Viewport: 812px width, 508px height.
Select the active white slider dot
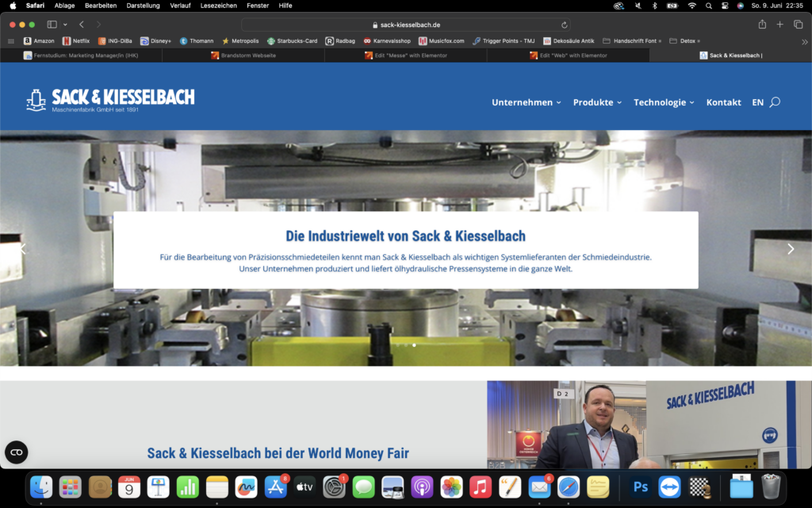[414, 344]
